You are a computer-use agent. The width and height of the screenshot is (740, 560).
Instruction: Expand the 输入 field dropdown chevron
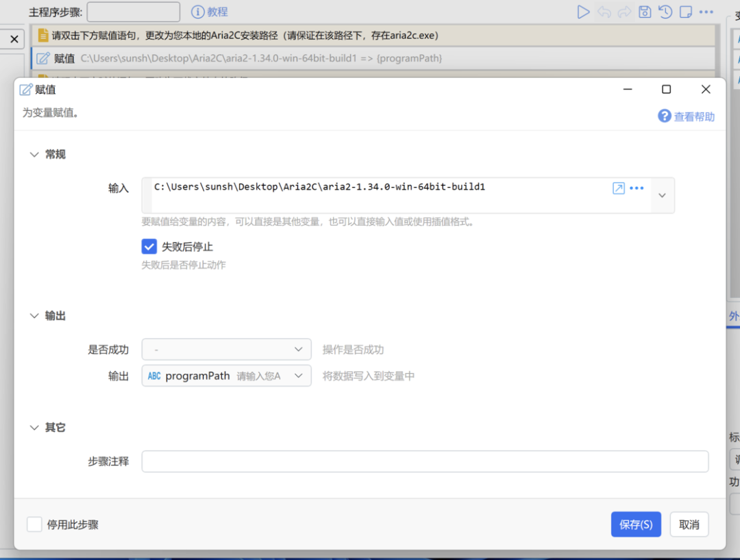tap(662, 195)
